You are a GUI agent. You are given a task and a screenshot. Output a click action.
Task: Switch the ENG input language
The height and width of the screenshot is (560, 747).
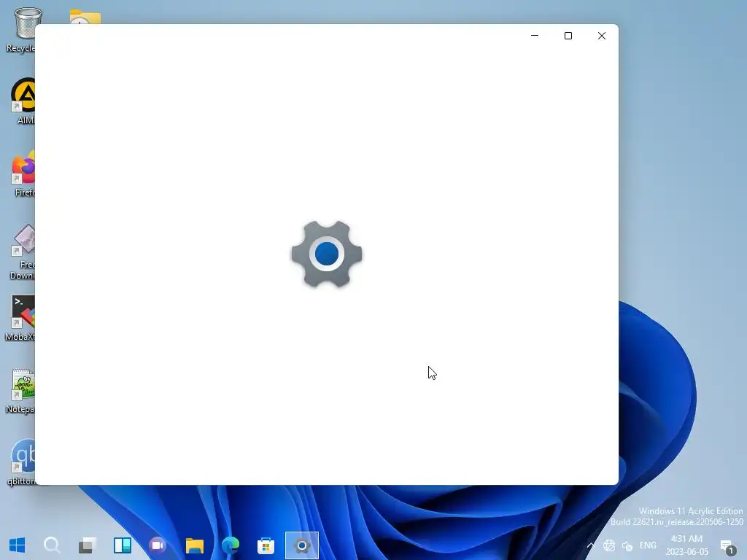pos(648,545)
